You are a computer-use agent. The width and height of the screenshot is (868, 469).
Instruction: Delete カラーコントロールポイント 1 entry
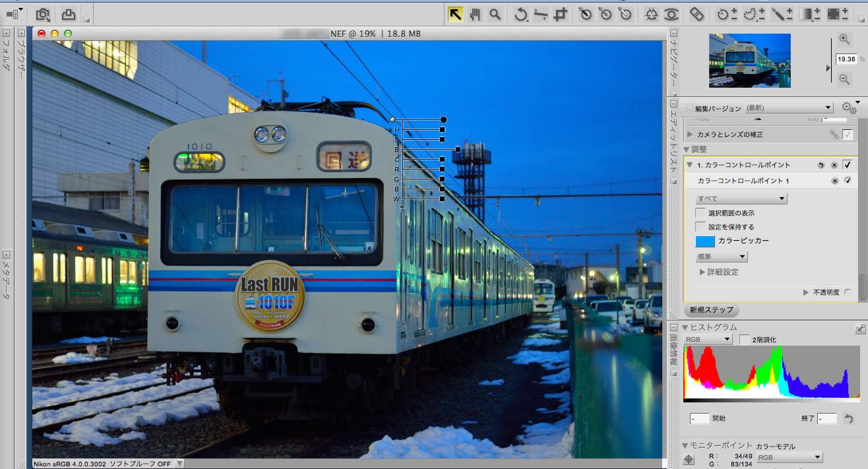(834, 181)
